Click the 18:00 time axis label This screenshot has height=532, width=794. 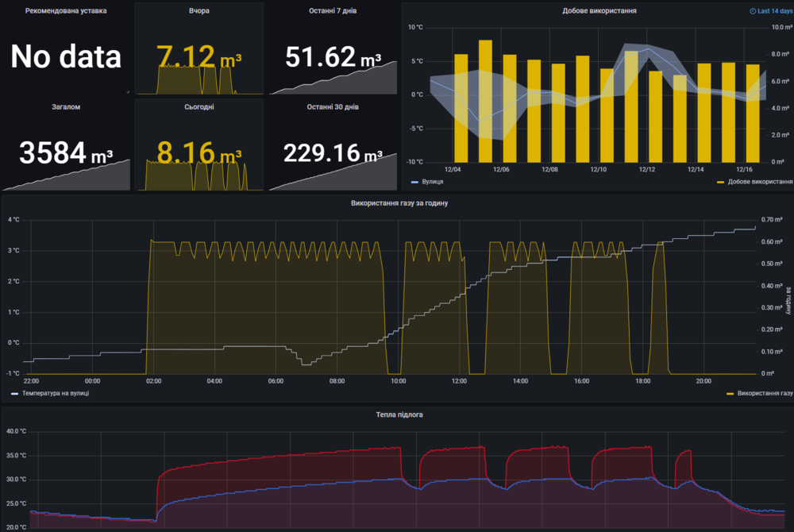coord(642,381)
